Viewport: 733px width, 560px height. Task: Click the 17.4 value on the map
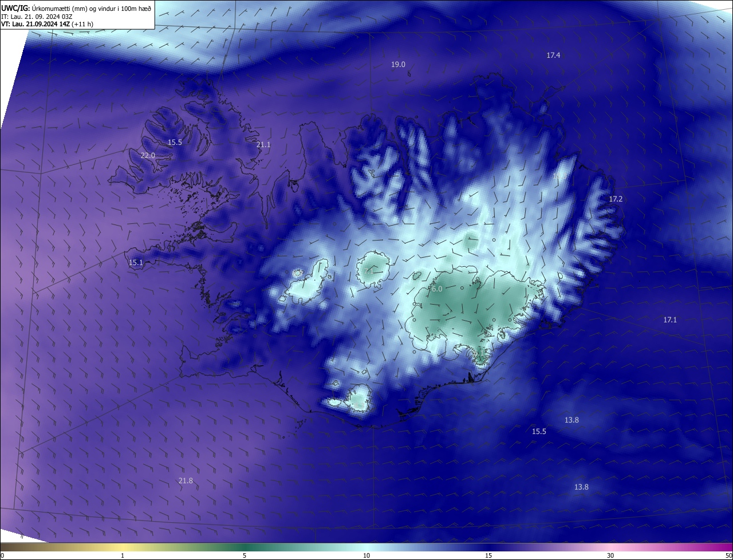coord(553,56)
